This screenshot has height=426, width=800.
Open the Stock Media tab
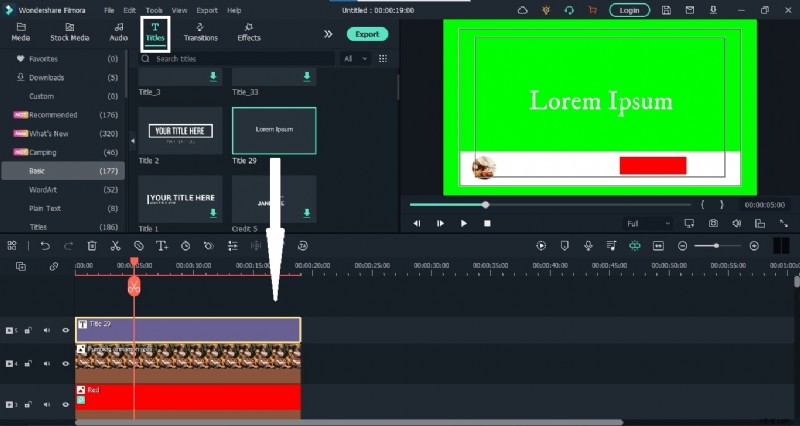[x=70, y=32]
